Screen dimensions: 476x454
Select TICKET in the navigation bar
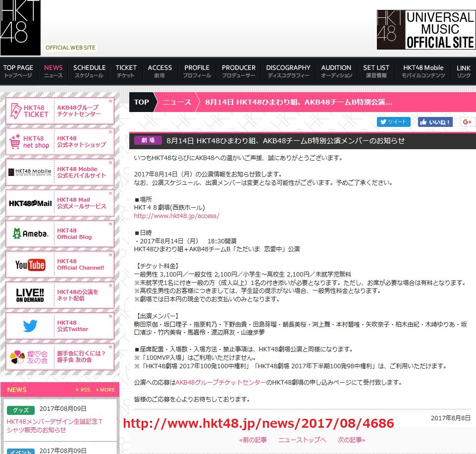tap(126, 71)
